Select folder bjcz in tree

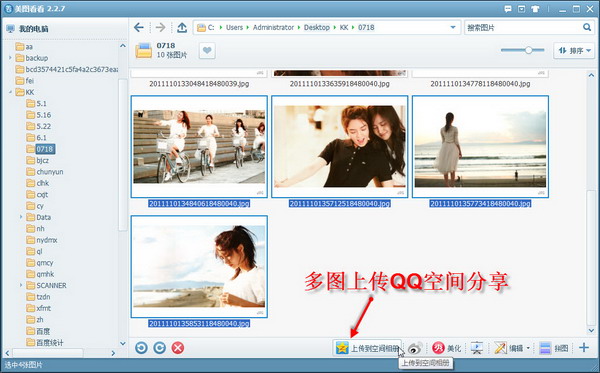click(38, 160)
